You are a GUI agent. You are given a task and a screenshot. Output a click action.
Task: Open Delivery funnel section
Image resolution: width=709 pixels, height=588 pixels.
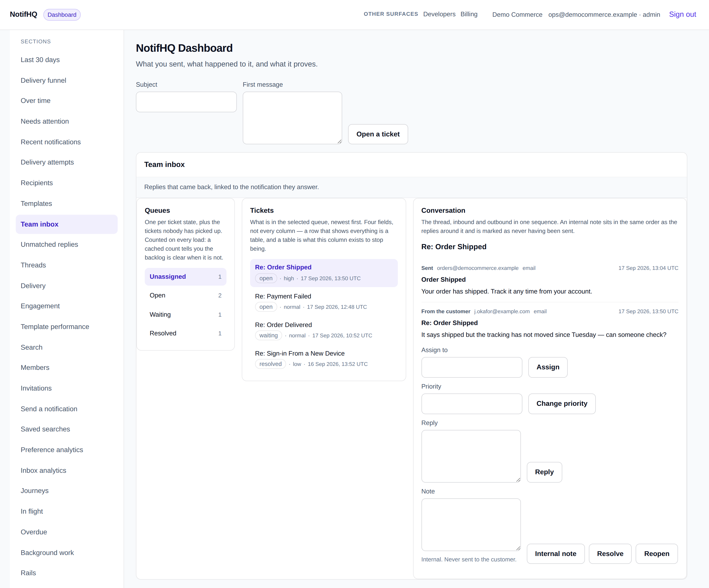click(x=66, y=80)
